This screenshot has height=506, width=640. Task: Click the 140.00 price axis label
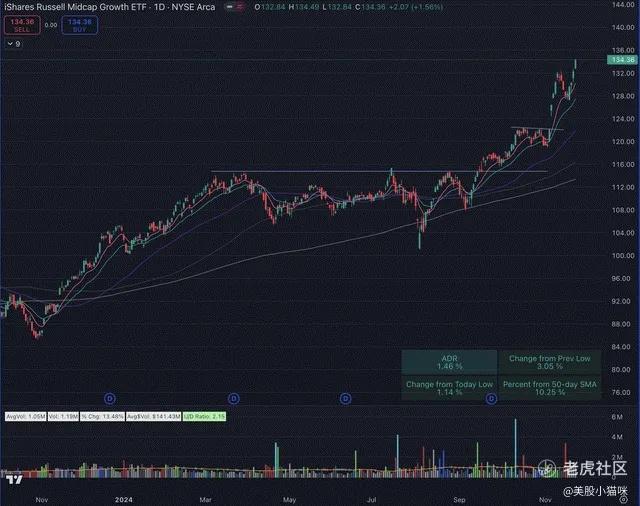pyautogui.click(x=623, y=27)
